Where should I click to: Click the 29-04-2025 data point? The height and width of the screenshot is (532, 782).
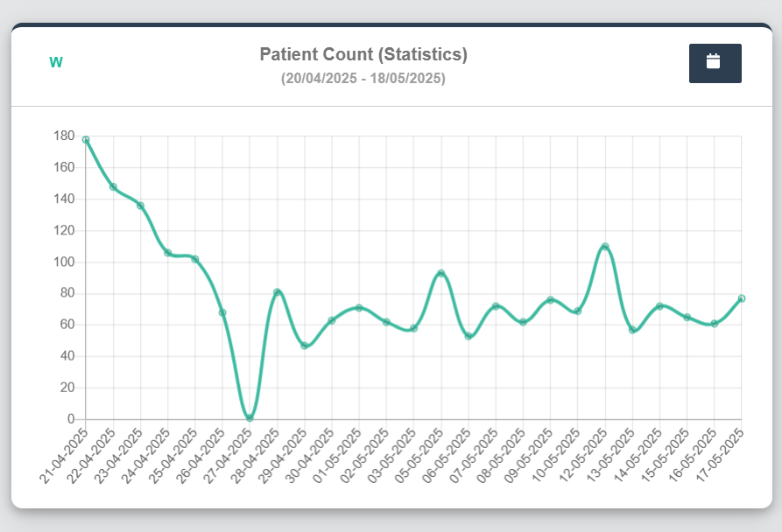click(305, 346)
